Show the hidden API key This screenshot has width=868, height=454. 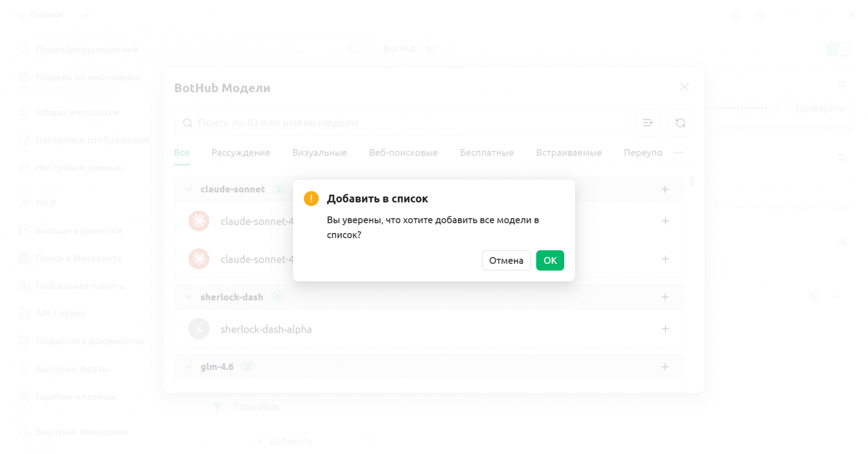pyautogui.click(x=776, y=108)
